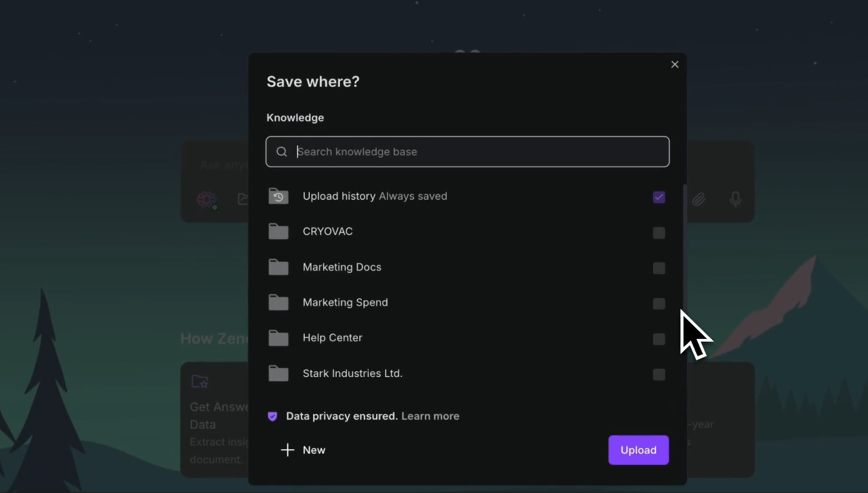Click the Help Center folder icon
Image resolution: width=868 pixels, height=493 pixels.
(x=278, y=338)
